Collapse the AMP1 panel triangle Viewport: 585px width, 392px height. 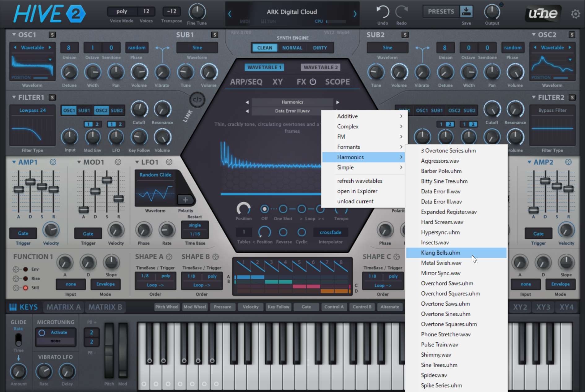point(14,162)
